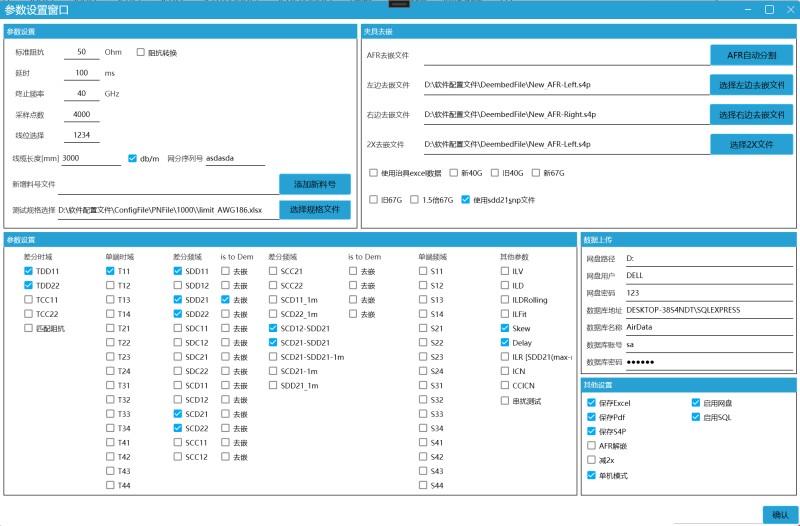The image size is (800, 526).
Task: Open the 选择规格文件 file chooser button
Action: coord(315,210)
